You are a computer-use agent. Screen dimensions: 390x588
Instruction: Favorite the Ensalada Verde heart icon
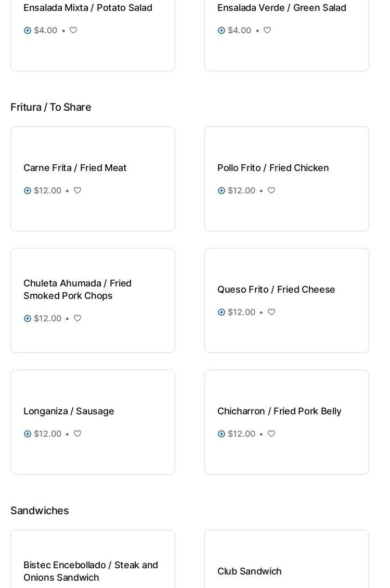pyautogui.click(x=267, y=31)
